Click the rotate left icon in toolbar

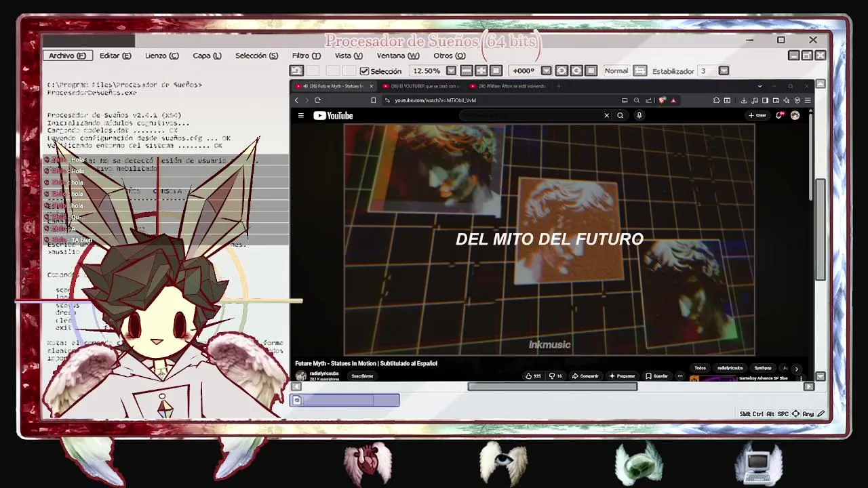(x=561, y=70)
